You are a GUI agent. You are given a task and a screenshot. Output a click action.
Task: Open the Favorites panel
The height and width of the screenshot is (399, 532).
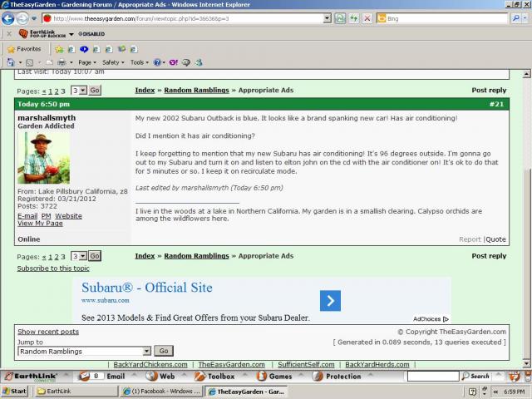coord(24,49)
